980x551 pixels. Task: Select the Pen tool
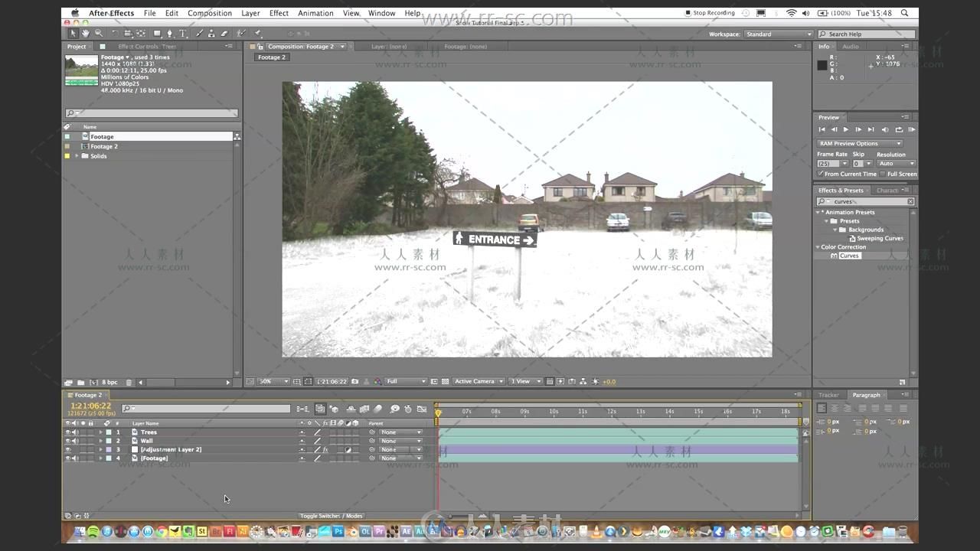[170, 34]
